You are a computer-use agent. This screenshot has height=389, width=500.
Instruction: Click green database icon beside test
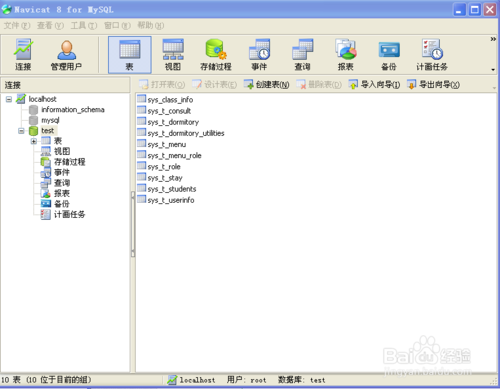click(x=33, y=131)
